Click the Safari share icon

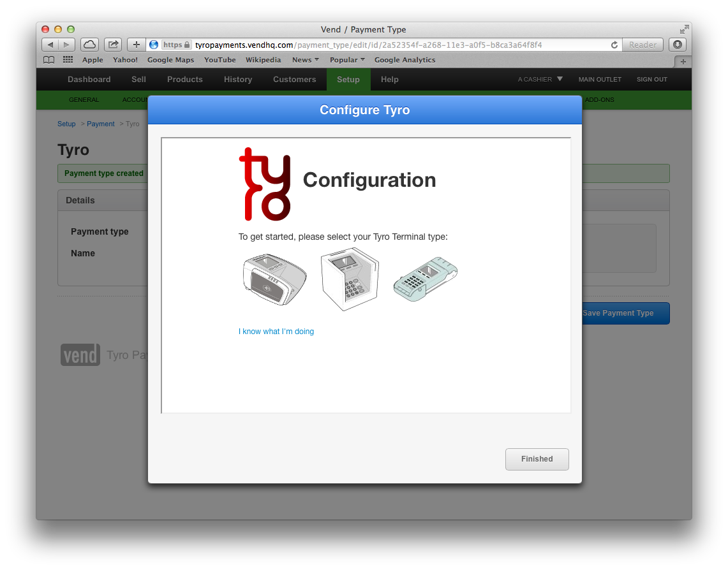[x=112, y=44]
